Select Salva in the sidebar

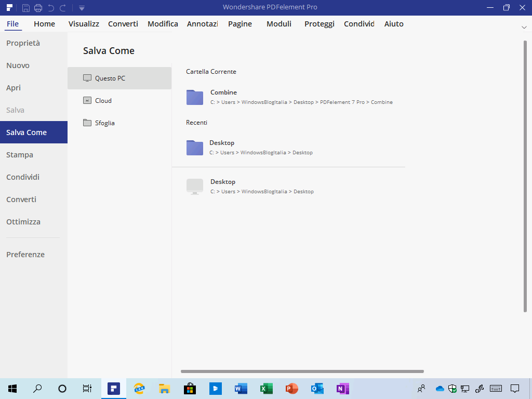[x=34, y=110]
